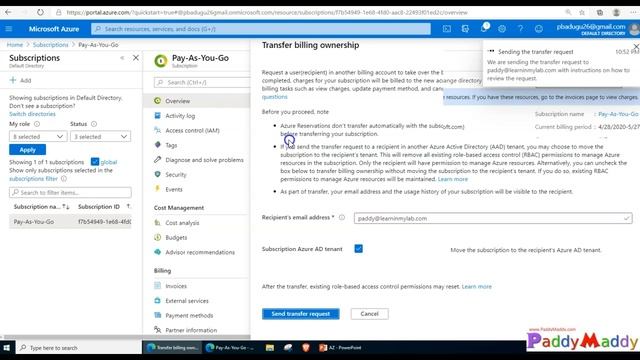Toggle the global subscriptions filter checkbox
The image size is (640, 360).
pyautogui.click(x=95, y=162)
